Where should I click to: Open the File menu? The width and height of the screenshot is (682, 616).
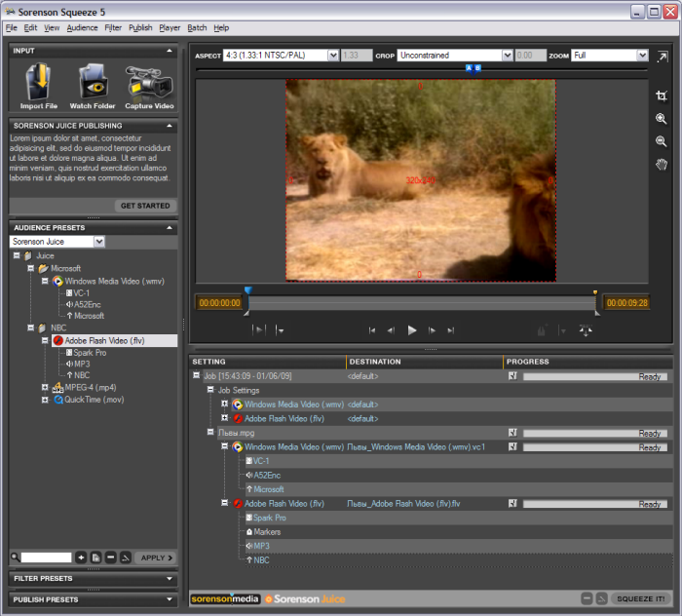(x=12, y=28)
